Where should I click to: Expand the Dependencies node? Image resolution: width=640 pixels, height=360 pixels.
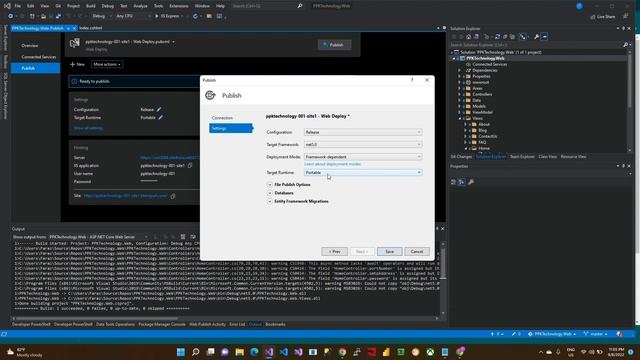(459, 71)
